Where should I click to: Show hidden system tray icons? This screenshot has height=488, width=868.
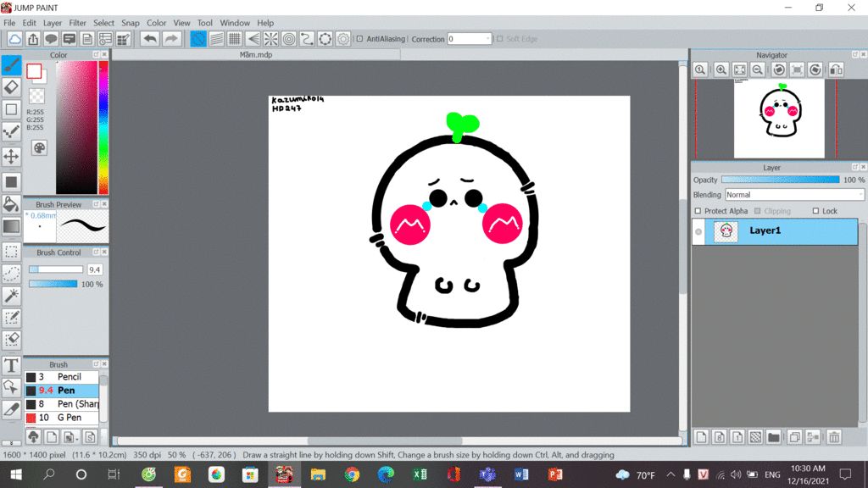(670, 474)
